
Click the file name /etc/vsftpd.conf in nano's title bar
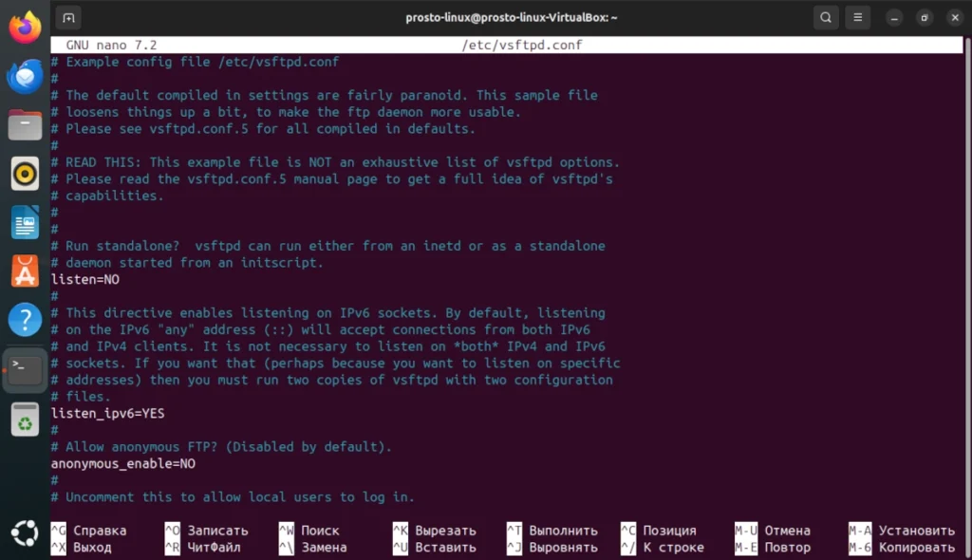(x=522, y=45)
